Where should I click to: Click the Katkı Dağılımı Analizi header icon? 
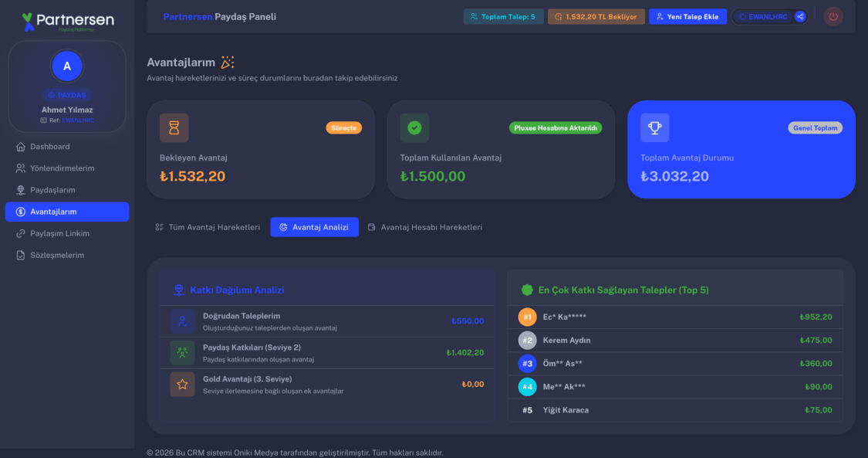coord(179,290)
